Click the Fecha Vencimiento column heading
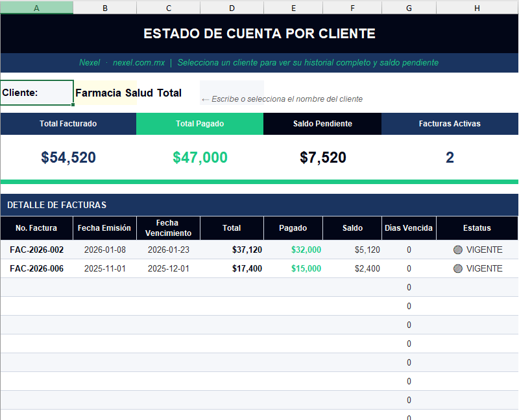This screenshot has height=420, width=519. 168,228
